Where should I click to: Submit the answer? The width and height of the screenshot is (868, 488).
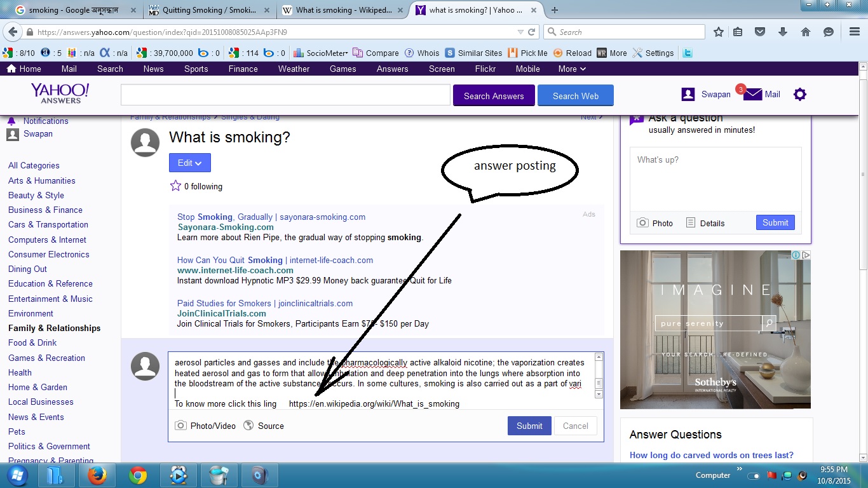click(x=529, y=426)
